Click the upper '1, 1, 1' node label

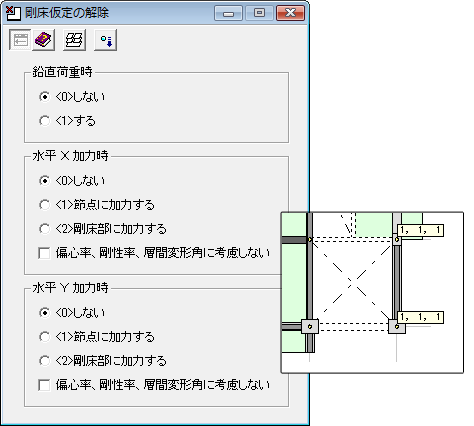click(x=420, y=230)
